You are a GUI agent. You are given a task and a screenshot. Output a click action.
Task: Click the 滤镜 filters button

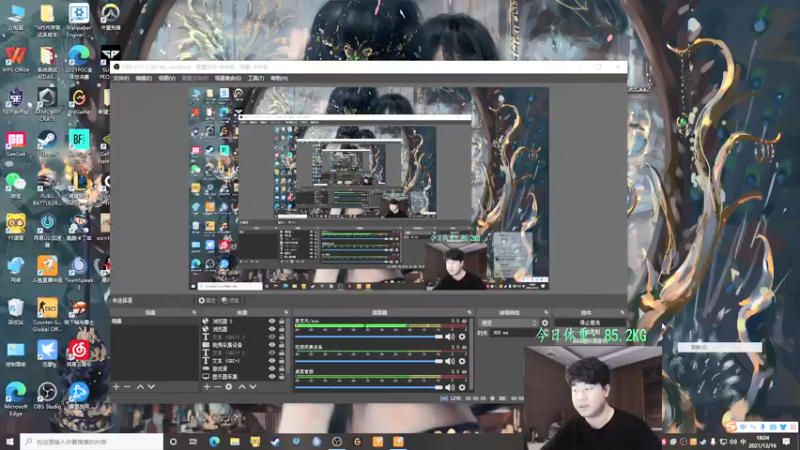(231, 301)
